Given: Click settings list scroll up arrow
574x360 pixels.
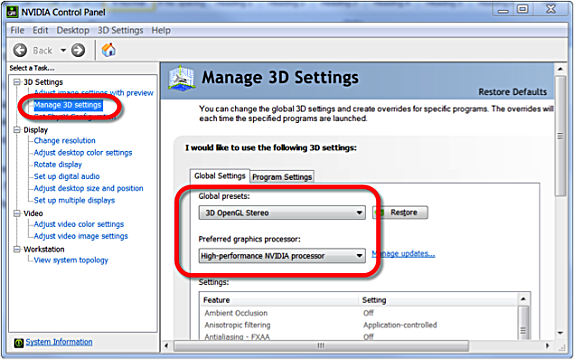Looking at the screenshot, I should tap(523, 299).
